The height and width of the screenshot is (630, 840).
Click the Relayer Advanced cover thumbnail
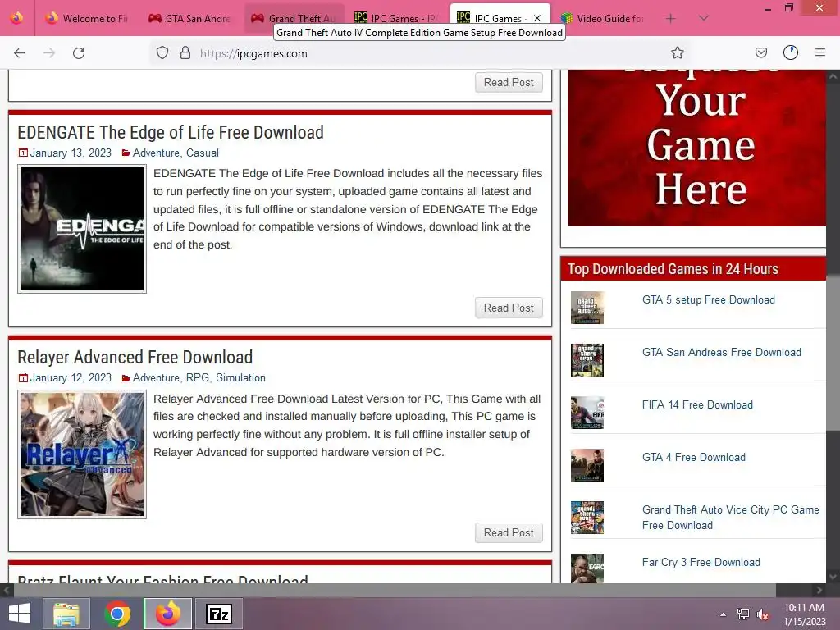82,454
